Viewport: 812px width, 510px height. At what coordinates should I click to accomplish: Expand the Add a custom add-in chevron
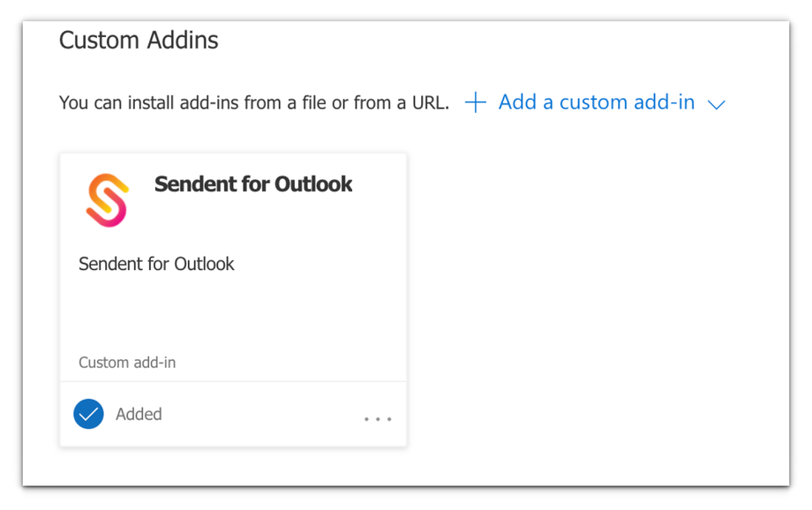717,104
